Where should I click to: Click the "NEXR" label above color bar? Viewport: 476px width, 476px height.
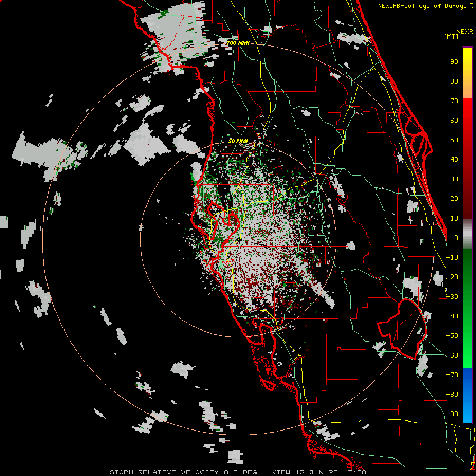tap(465, 32)
